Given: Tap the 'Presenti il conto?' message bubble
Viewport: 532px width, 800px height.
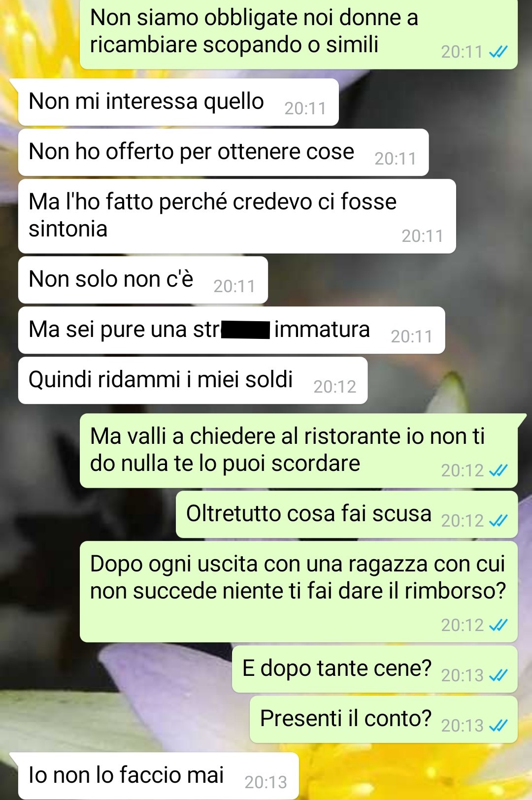Looking at the screenshot, I should point(384,719).
